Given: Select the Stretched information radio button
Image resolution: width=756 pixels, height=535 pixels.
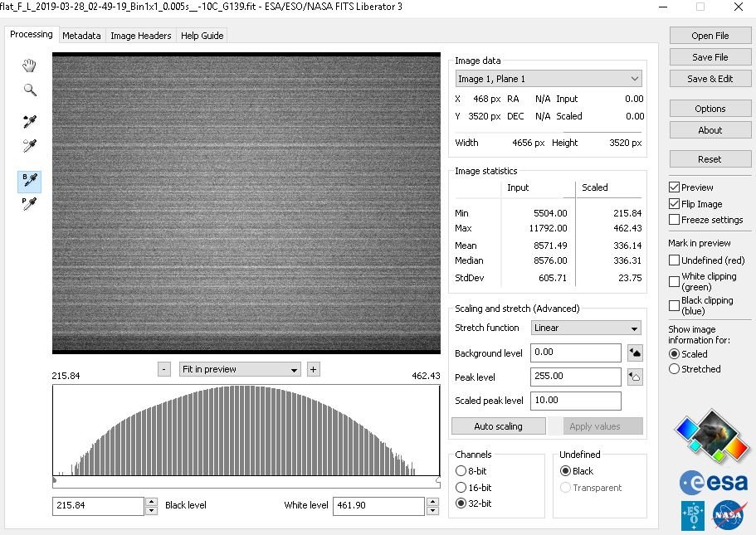Looking at the screenshot, I should click(x=674, y=369).
